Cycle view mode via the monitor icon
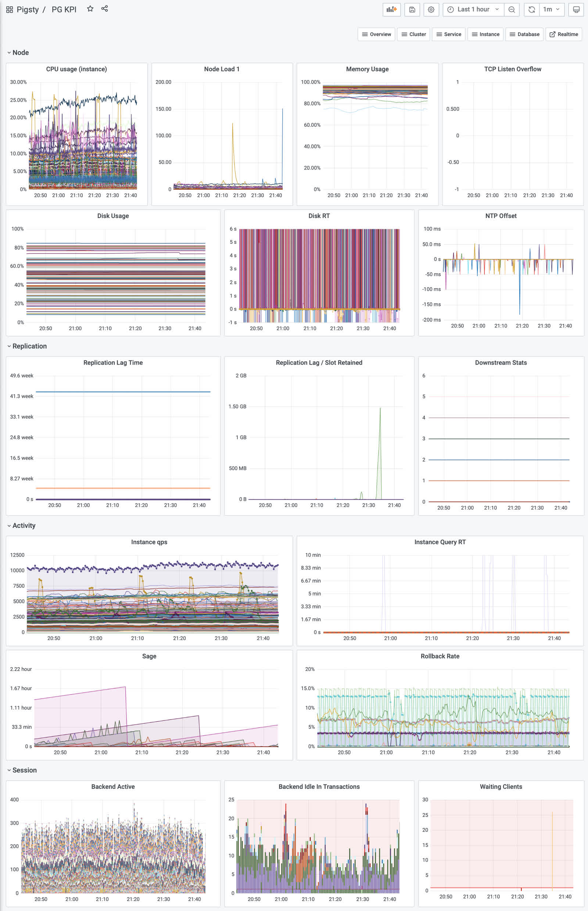 click(x=576, y=10)
